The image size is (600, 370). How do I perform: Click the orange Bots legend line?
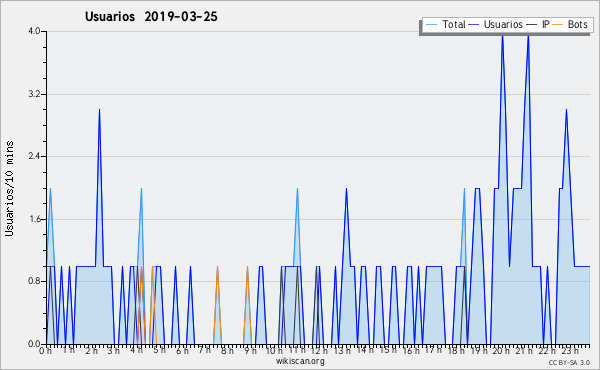(x=558, y=25)
